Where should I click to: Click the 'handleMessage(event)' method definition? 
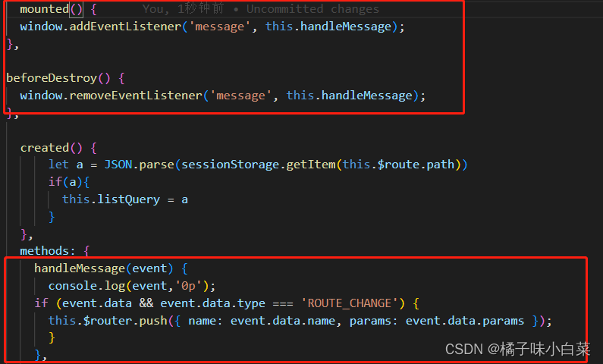(x=104, y=268)
